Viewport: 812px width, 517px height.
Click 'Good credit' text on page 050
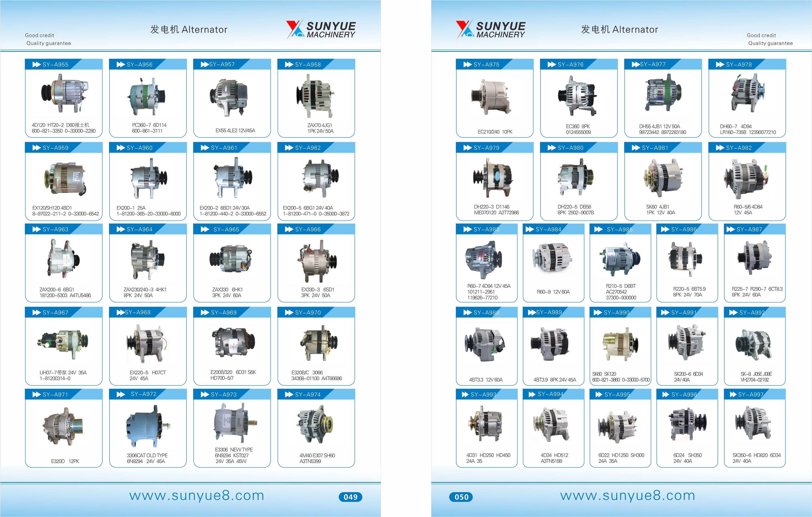[761, 35]
